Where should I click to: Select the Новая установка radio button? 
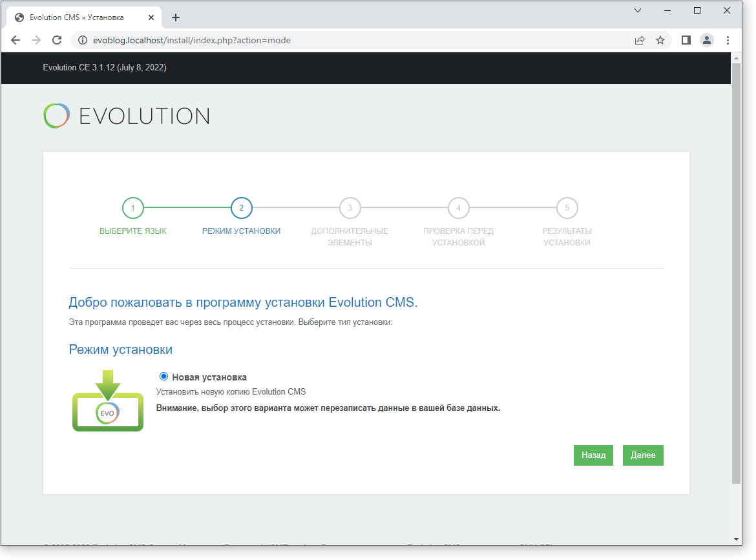(x=163, y=377)
